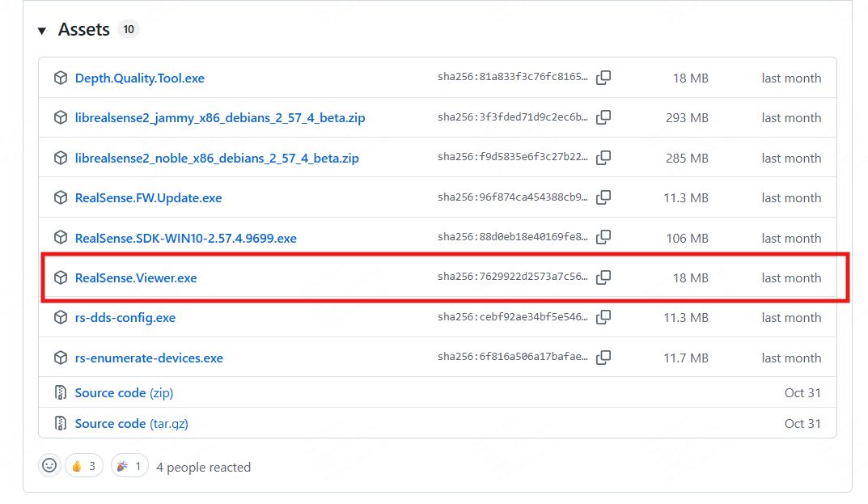Screen dimensions: 868x504
Task: Click hash text sha256:f9d5835e6f3c27b22
Action: (513, 157)
